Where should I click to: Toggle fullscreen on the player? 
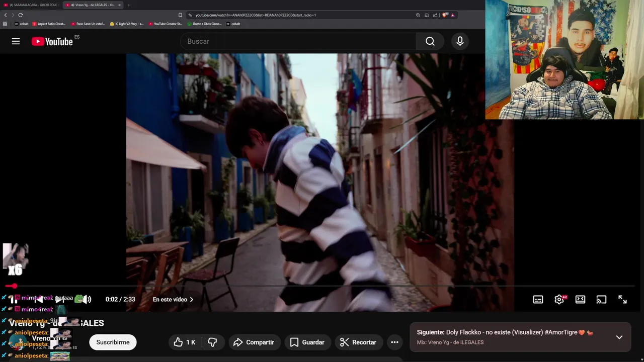click(x=622, y=299)
